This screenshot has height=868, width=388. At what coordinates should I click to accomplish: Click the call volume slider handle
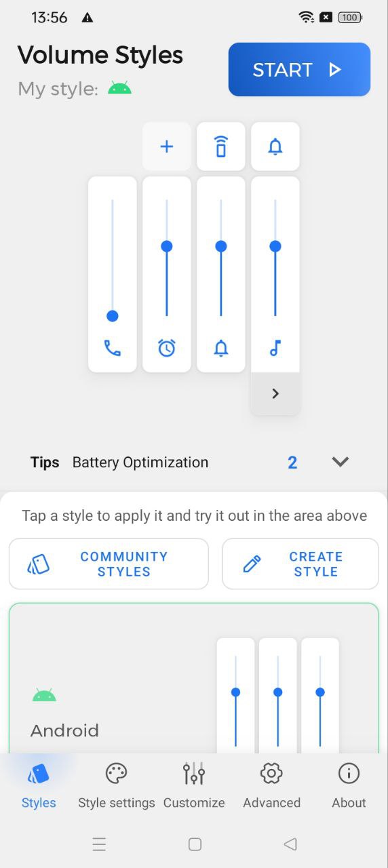(113, 316)
